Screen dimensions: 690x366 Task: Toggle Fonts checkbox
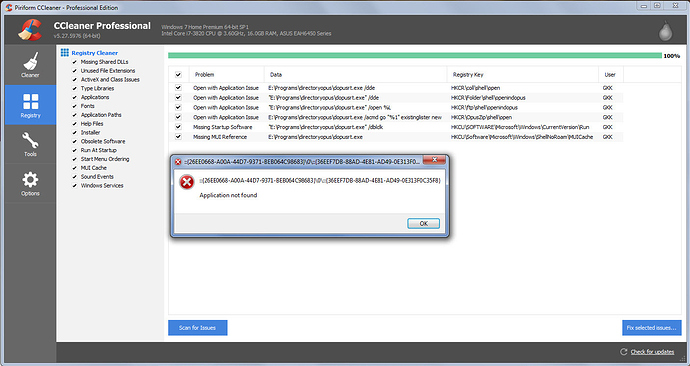pyautogui.click(x=74, y=106)
